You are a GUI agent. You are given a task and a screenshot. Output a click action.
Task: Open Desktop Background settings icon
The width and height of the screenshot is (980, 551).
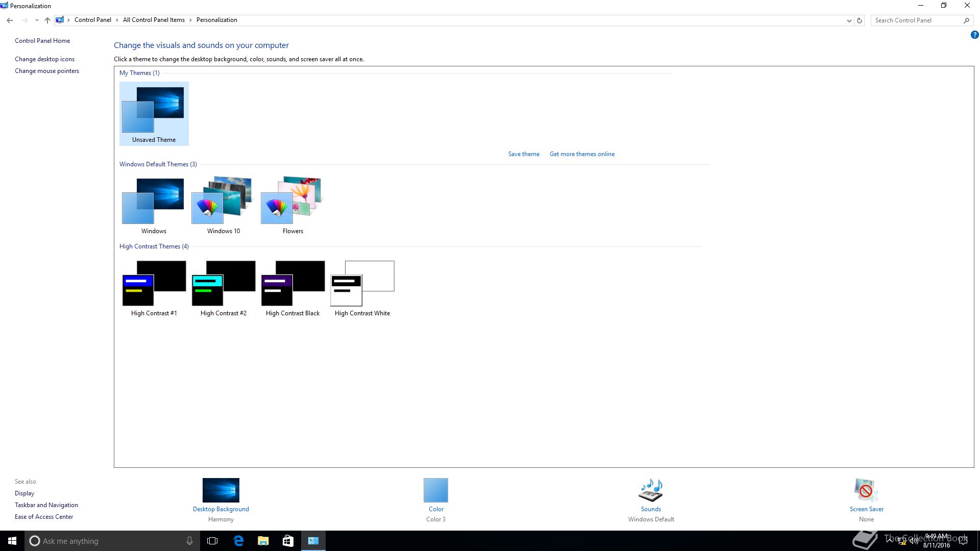(x=221, y=490)
